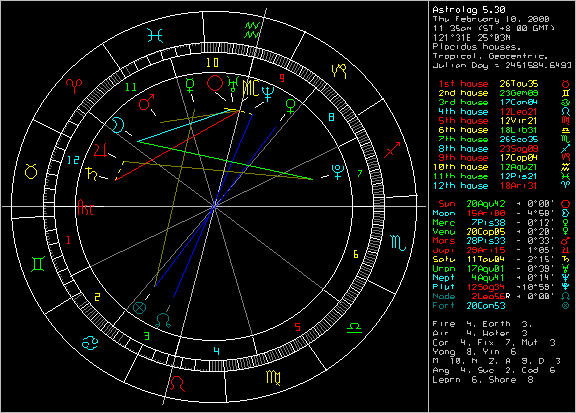
Task: Click the 'Astrolog 5.30' title text
Action: pyautogui.click(x=469, y=10)
